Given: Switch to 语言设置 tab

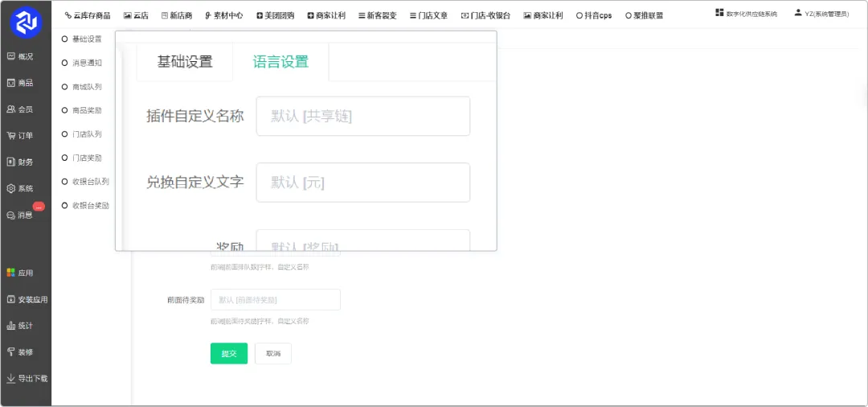Looking at the screenshot, I should (280, 61).
